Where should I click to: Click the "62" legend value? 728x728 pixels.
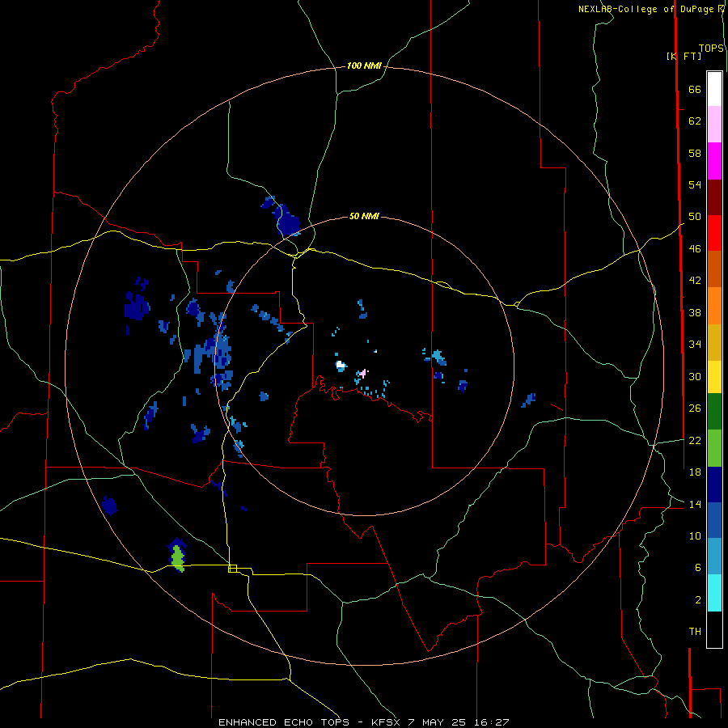[695, 121]
